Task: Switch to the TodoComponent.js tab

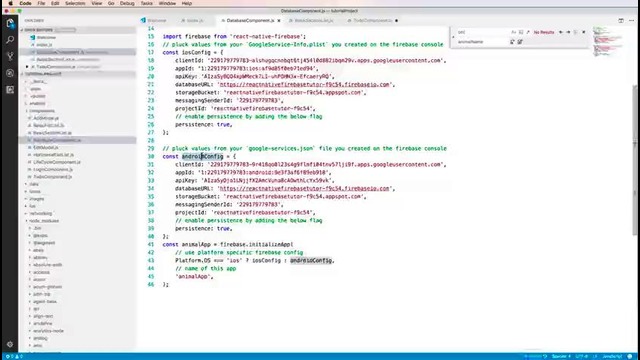Action: click(373, 20)
